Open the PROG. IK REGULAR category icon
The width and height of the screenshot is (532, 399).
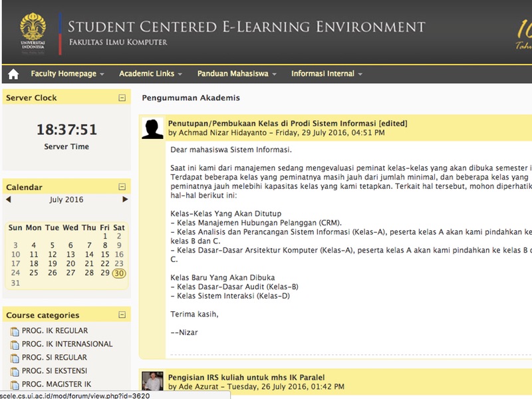click(x=15, y=331)
